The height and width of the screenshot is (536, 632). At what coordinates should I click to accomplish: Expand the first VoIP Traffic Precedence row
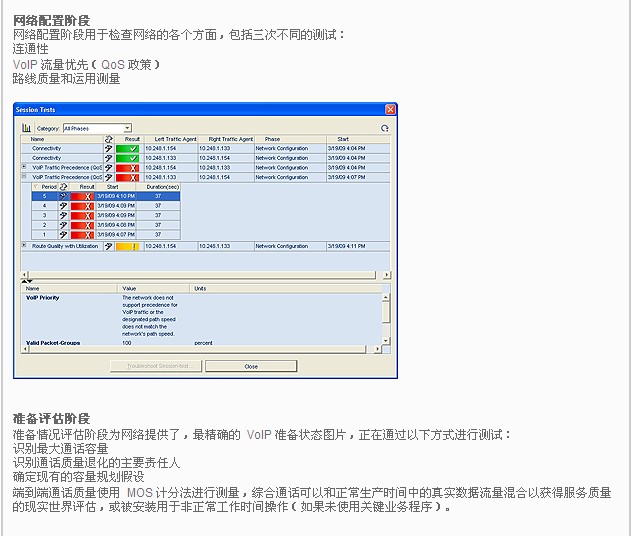(24, 167)
